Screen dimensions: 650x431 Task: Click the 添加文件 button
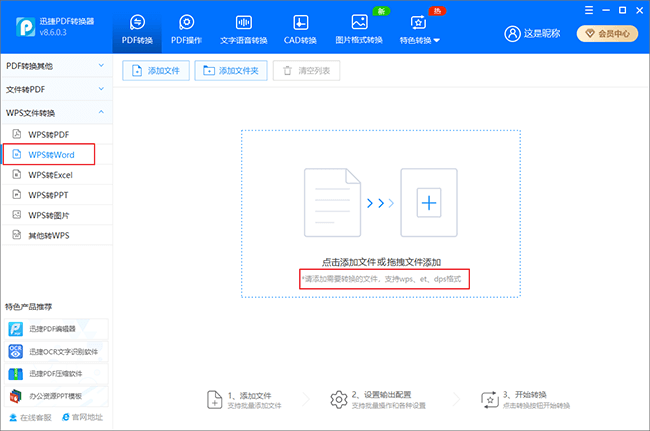point(156,70)
